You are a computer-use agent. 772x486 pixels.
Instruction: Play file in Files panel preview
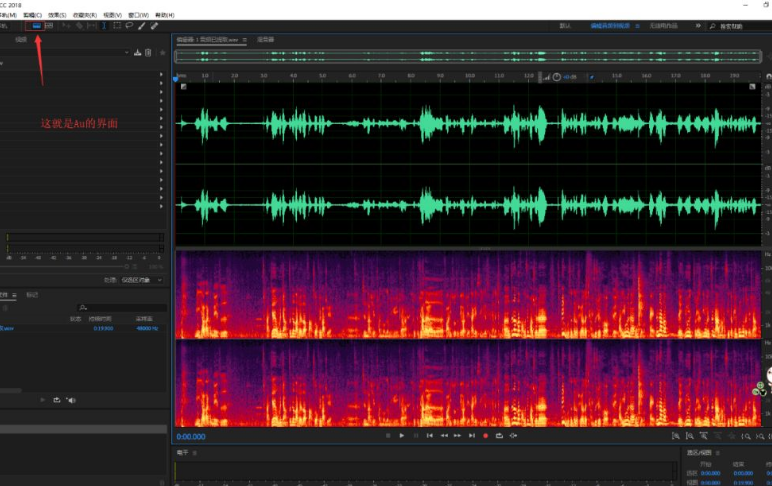pos(42,400)
